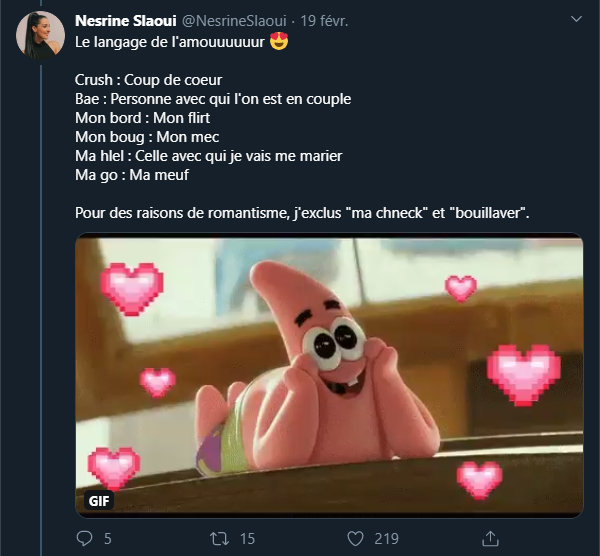Click the 'Mon boug : Mon mec' line
Screen dimensions: 600x556
click(x=146, y=137)
